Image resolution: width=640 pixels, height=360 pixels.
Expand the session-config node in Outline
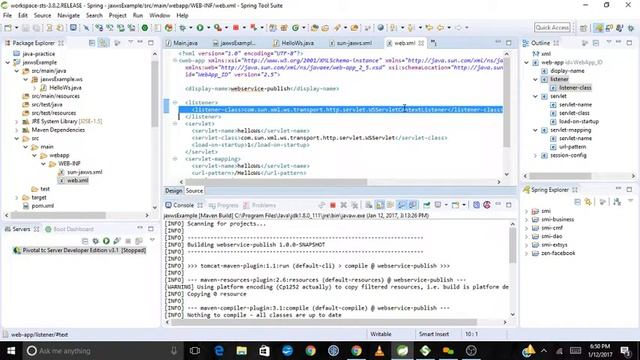pyautogui.click(x=536, y=156)
